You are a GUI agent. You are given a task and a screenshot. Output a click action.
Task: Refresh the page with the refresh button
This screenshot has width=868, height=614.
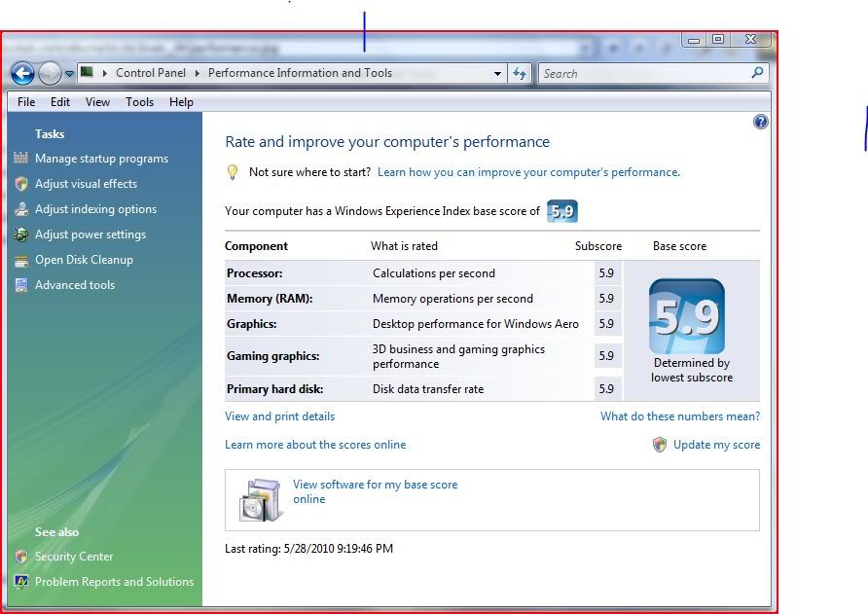tap(520, 73)
